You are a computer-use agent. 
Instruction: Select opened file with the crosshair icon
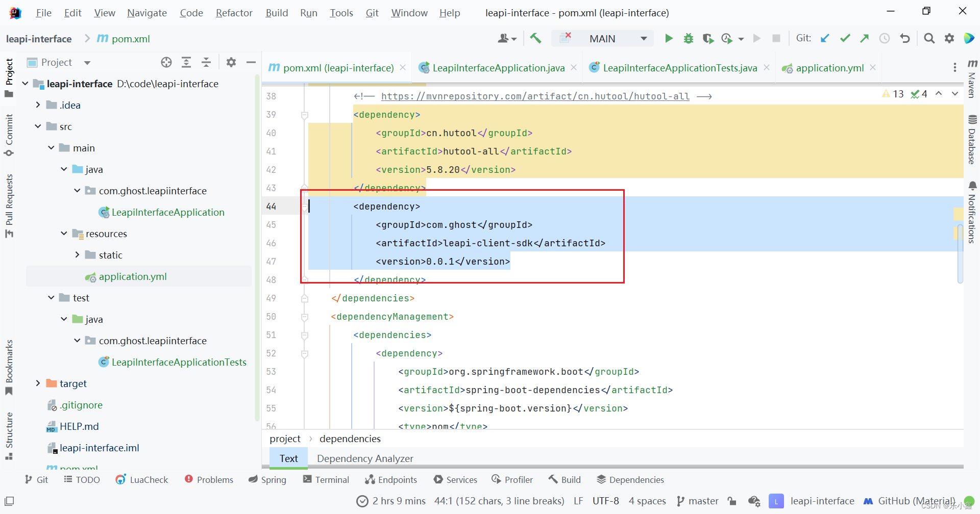[x=166, y=62]
